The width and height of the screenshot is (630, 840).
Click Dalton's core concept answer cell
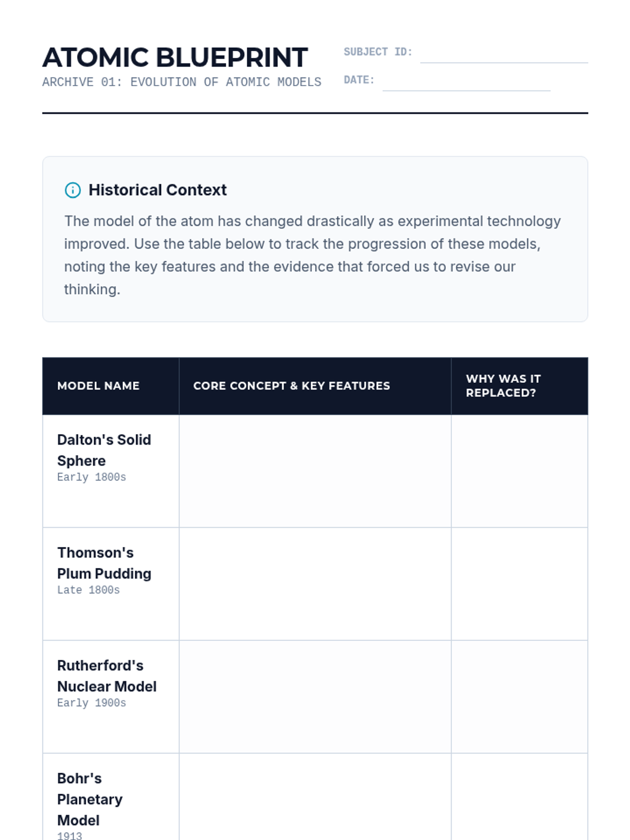pyautogui.click(x=315, y=471)
